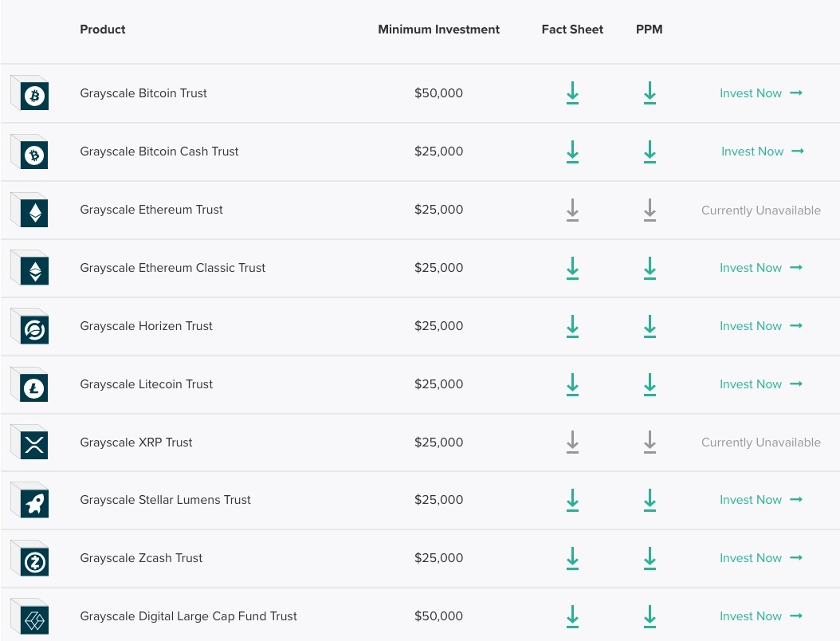This screenshot has width=840, height=641.
Task: Invest Now in Grayscale Bitcoin Trust
Action: tap(761, 93)
